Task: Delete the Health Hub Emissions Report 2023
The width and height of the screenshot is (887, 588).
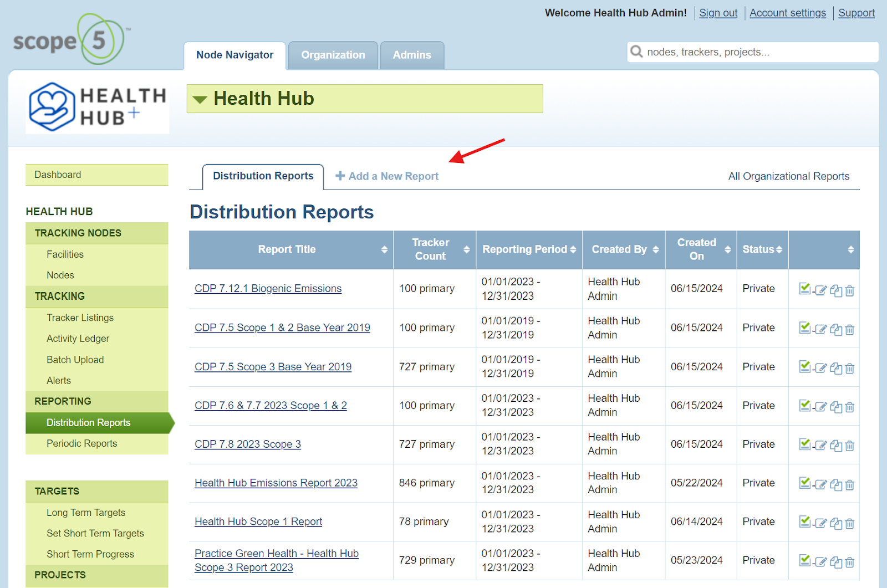Action: point(850,484)
